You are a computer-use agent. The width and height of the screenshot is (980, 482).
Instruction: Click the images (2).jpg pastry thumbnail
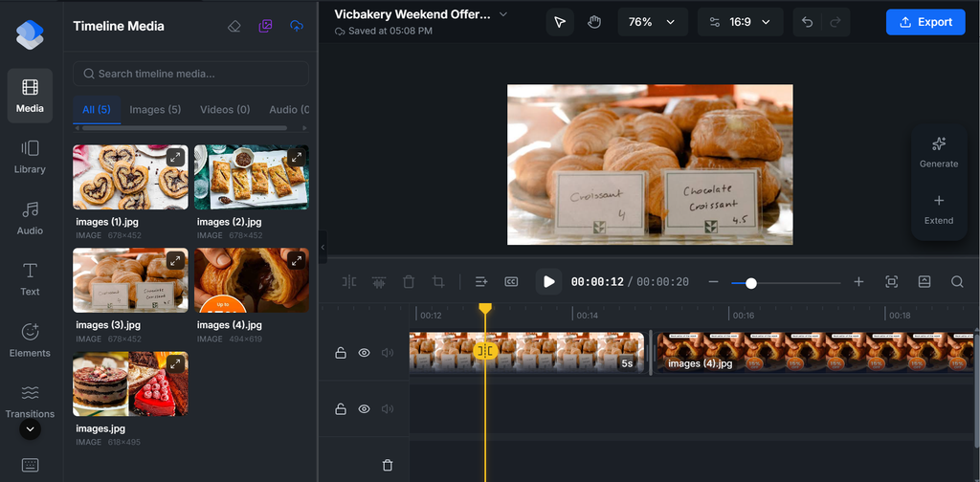coord(252,177)
